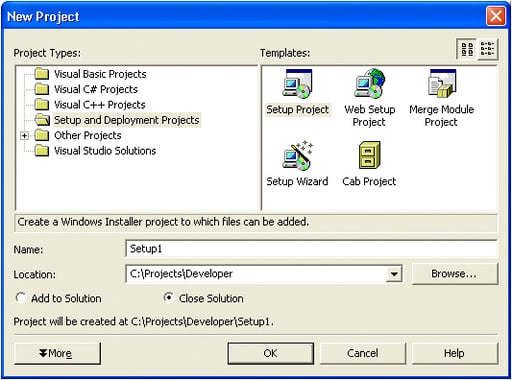Confirm with the OK button

(x=270, y=353)
